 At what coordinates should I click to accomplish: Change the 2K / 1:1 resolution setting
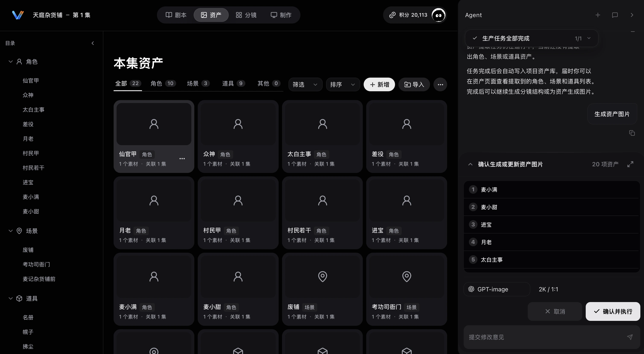click(548, 289)
